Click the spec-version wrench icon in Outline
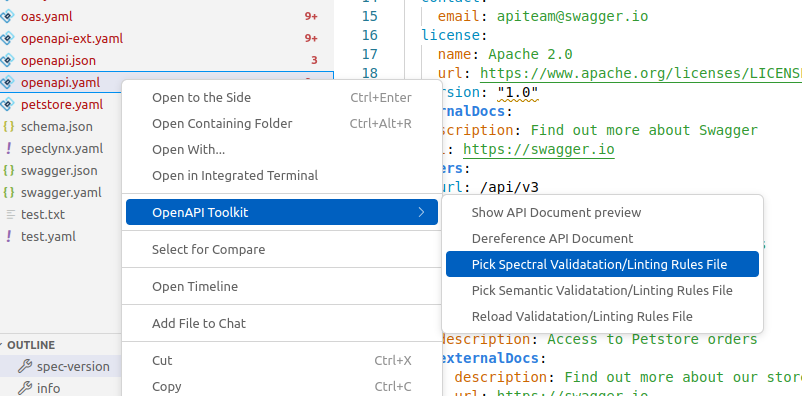This screenshot has height=396, width=802. [x=25, y=367]
